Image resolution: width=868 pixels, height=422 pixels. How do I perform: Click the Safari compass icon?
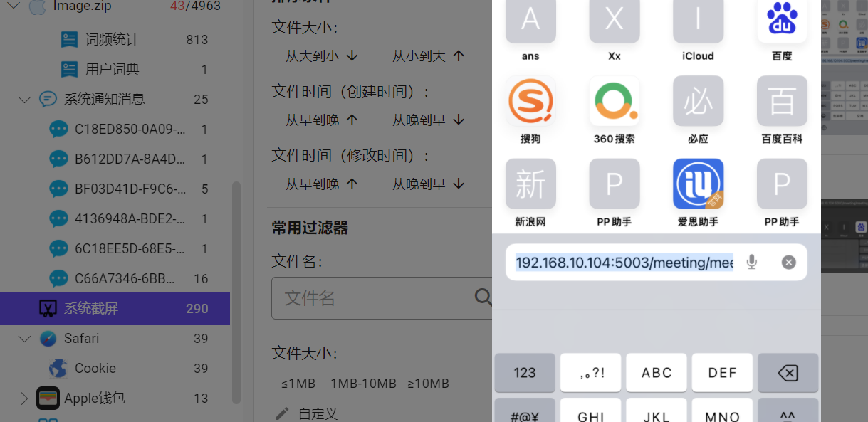48,339
